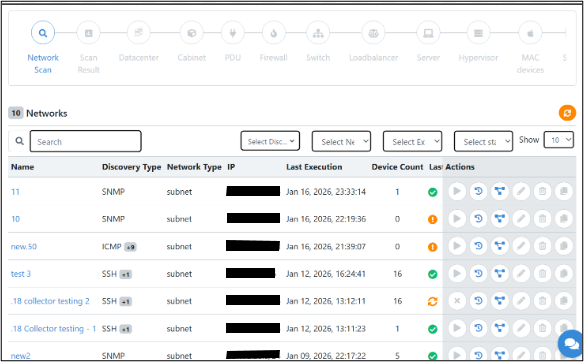The image size is (584, 362).
Task: Edit network 11 with pencil icon
Action: point(521,191)
